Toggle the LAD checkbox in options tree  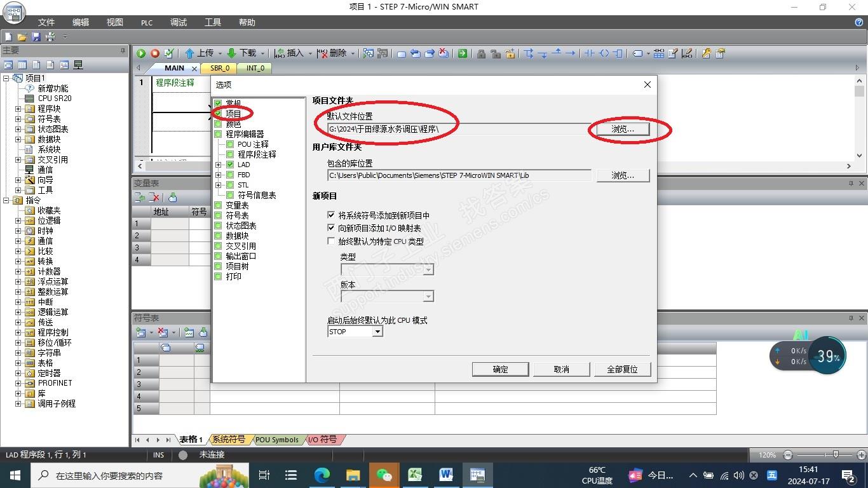pos(230,165)
